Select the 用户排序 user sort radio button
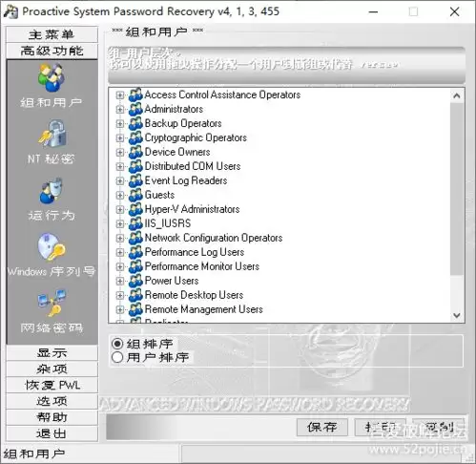Viewport: 476px width, 464px height. (117, 357)
